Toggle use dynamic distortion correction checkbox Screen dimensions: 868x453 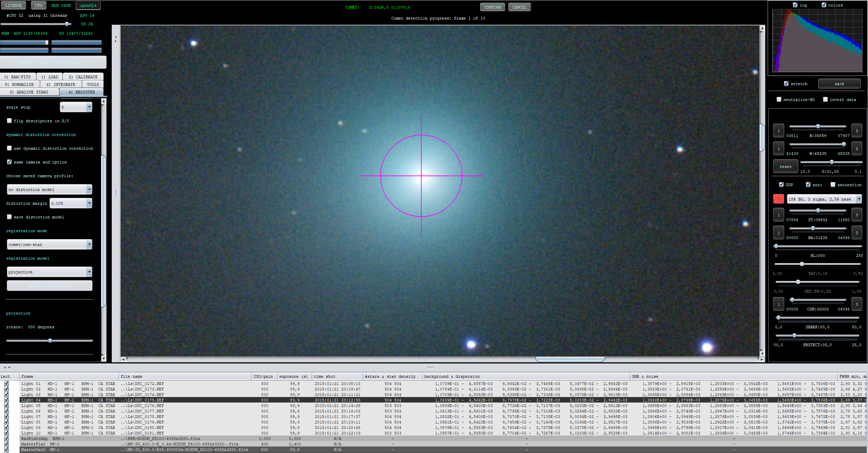[9, 148]
